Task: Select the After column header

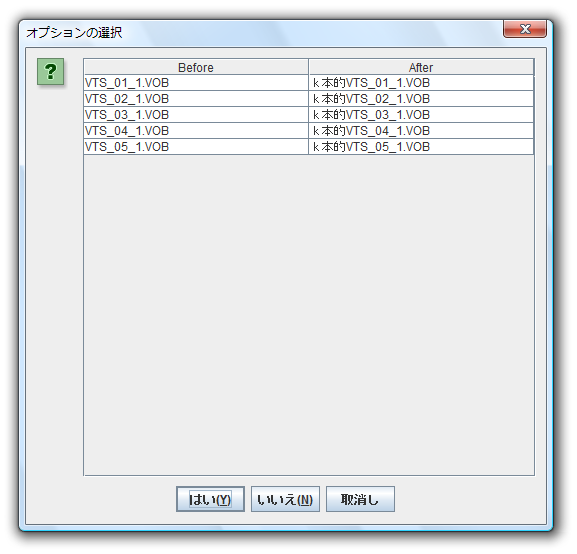Action: click(421, 67)
